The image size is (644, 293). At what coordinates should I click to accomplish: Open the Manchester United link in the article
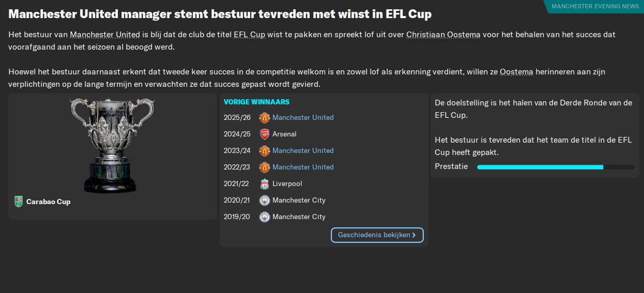105,35
